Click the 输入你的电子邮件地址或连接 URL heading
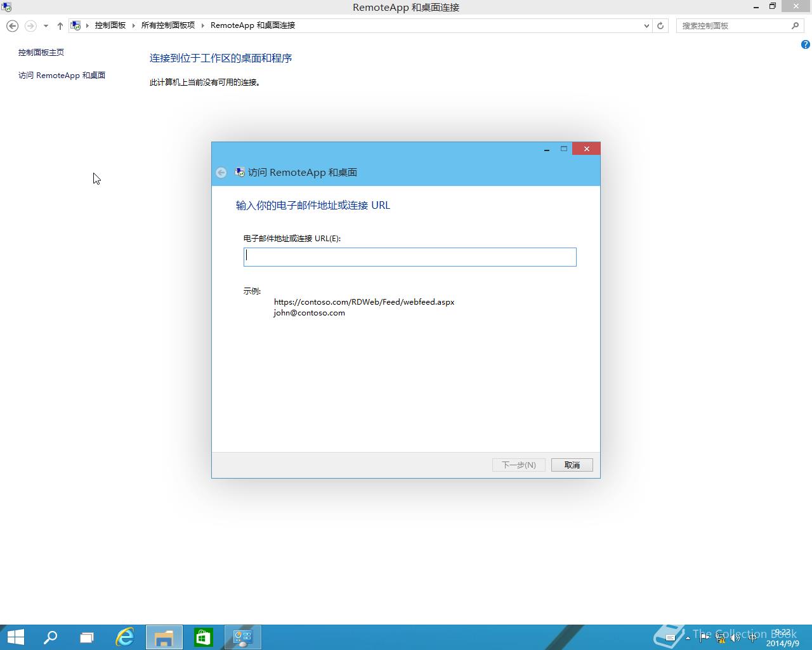The width and height of the screenshot is (812, 650). click(x=313, y=206)
